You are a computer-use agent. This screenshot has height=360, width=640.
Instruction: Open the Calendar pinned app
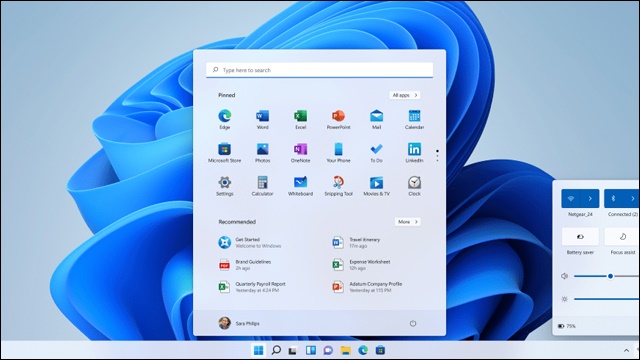(414, 119)
